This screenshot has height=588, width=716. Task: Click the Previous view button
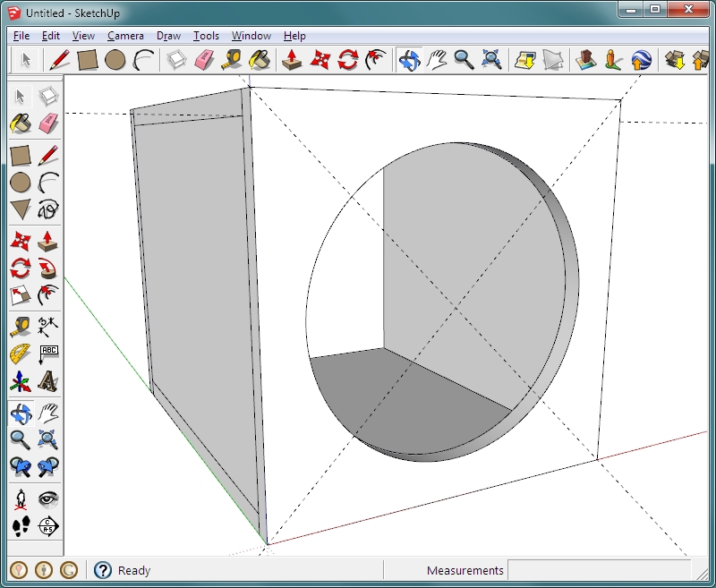click(x=20, y=467)
